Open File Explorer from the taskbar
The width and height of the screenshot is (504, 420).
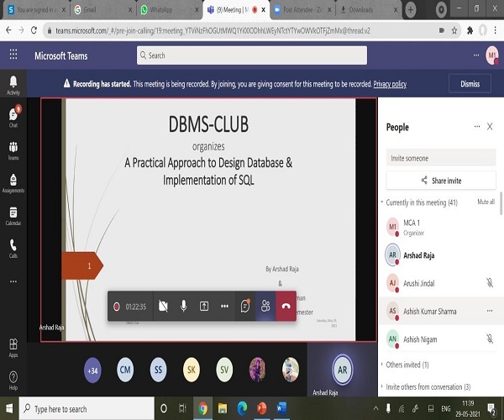click(222, 408)
